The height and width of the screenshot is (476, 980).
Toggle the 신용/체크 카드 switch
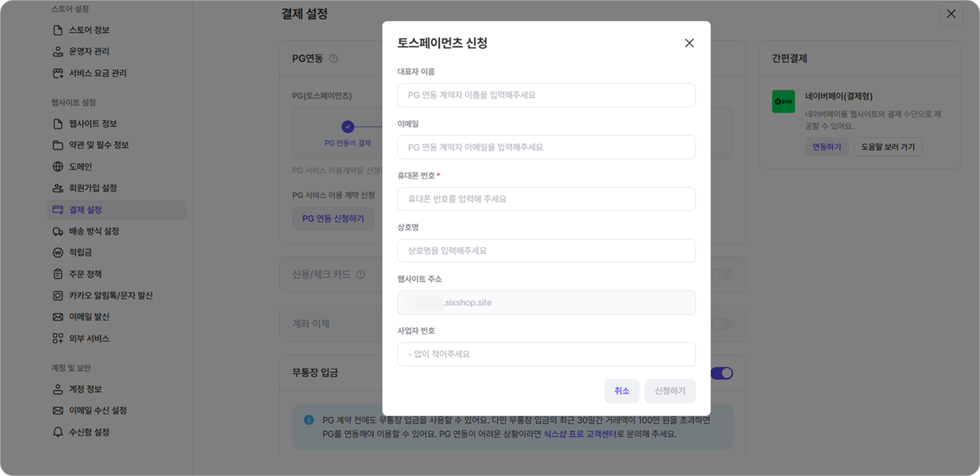click(722, 275)
